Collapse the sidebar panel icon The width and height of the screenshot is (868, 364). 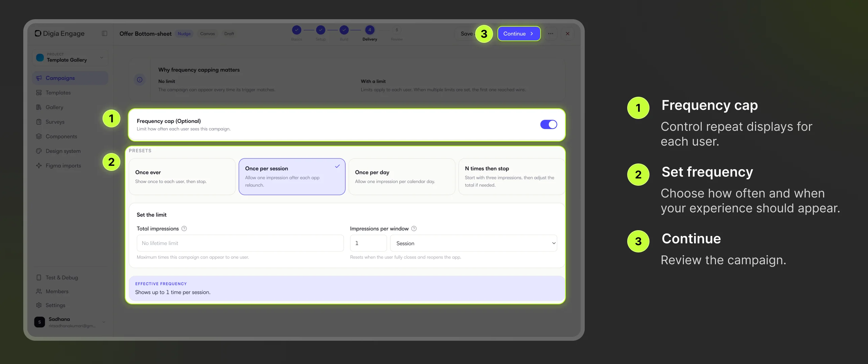[x=105, y=33]
